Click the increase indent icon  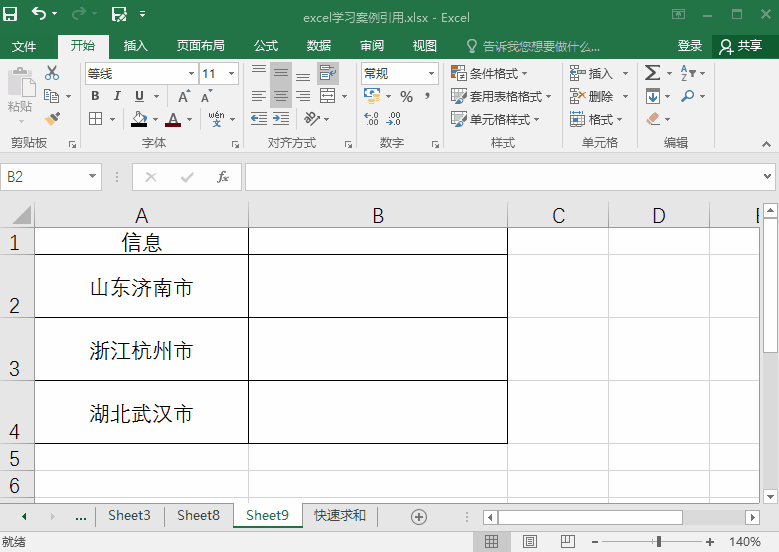coord(281,119)
